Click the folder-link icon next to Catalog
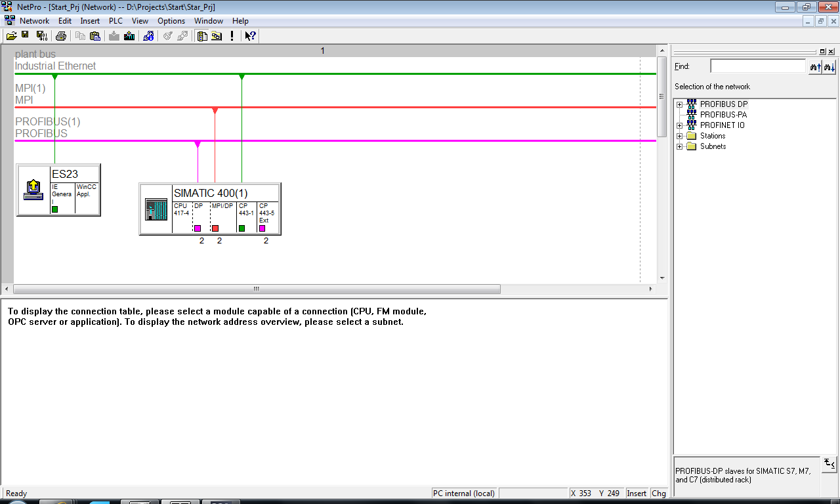840x504 pixels. coord(217,35)
